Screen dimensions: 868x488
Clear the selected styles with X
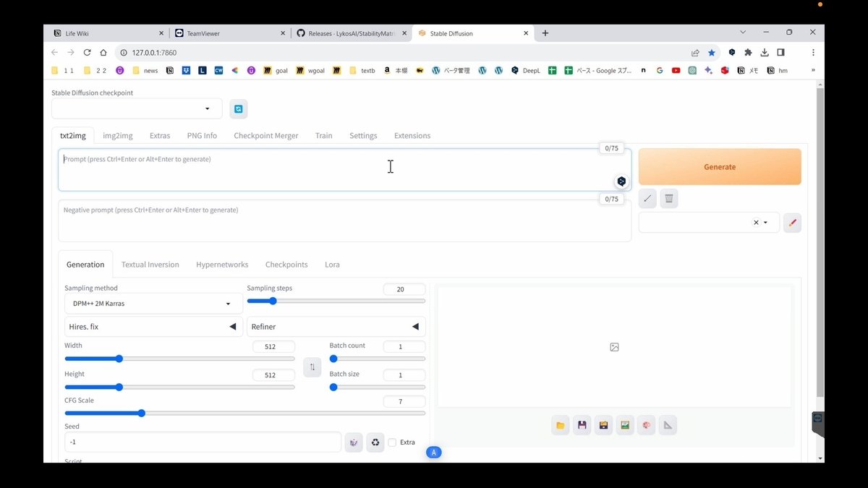pos(757,223)
